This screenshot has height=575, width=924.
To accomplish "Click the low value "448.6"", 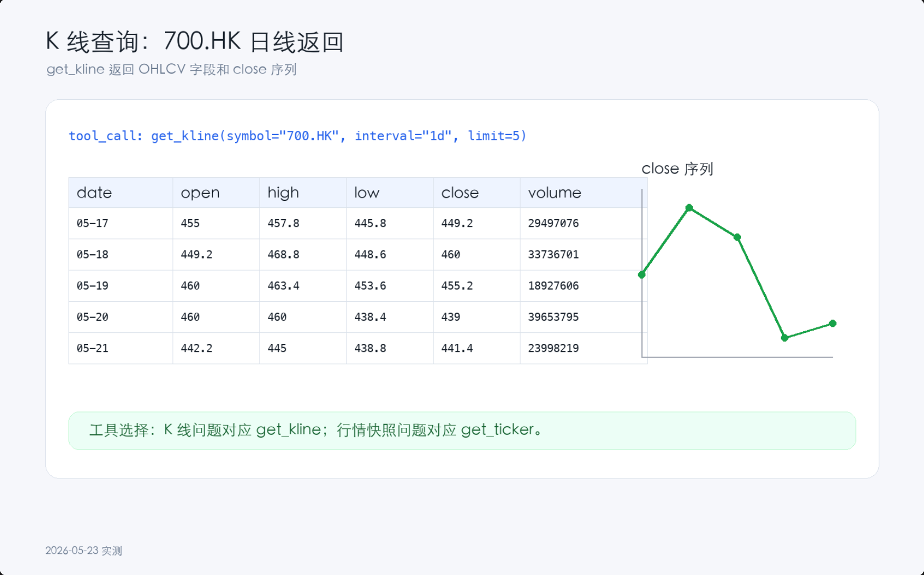I will pyautogui.click(x=370, y=254).
